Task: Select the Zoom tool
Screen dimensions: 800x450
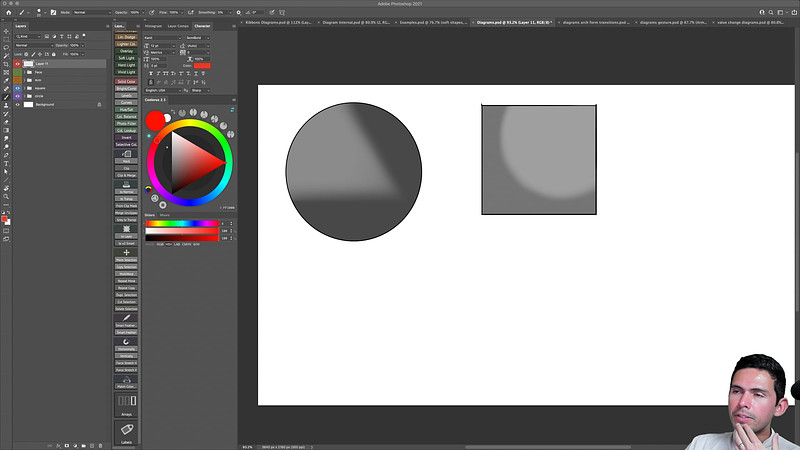Action: 6,197
